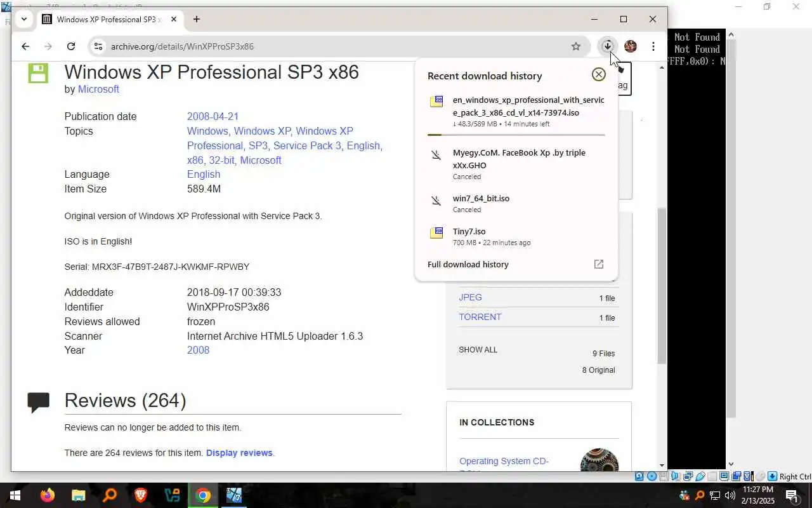Open a new browser tab
Viewport: 812px width, 508px height.
(x=197, y=19)
